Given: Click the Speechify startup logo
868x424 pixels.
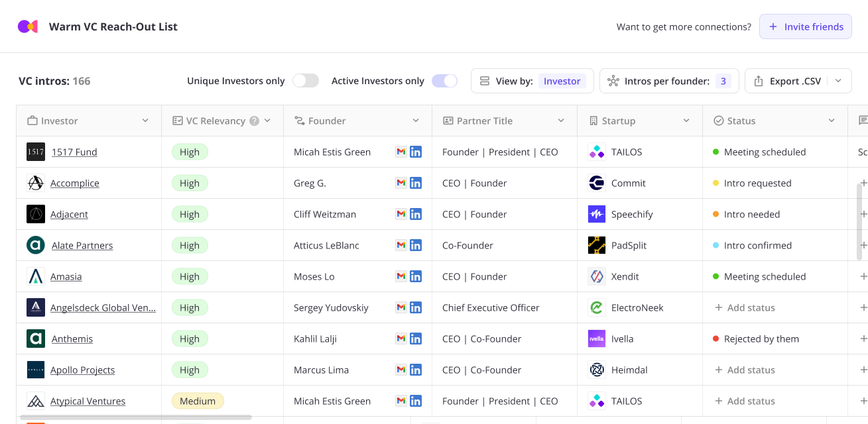Looking at the screenshot, I should tap(597, 214).
